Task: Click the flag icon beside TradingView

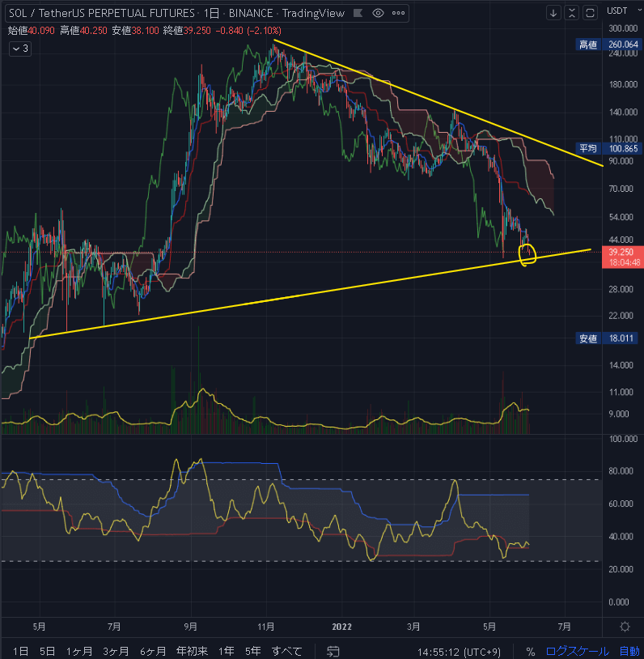Action: pos(358,13)
